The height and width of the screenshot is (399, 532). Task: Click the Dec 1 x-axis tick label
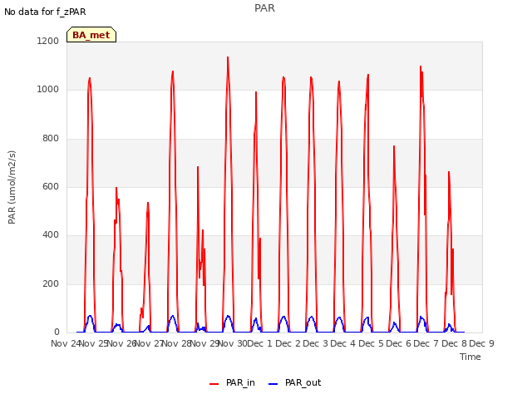259,343
